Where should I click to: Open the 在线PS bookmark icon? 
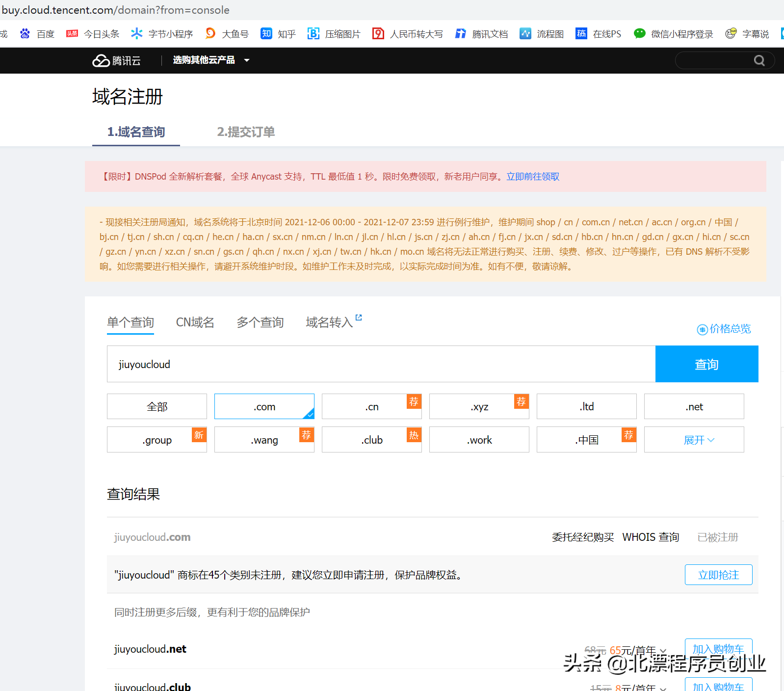click(x=581, y=33)
